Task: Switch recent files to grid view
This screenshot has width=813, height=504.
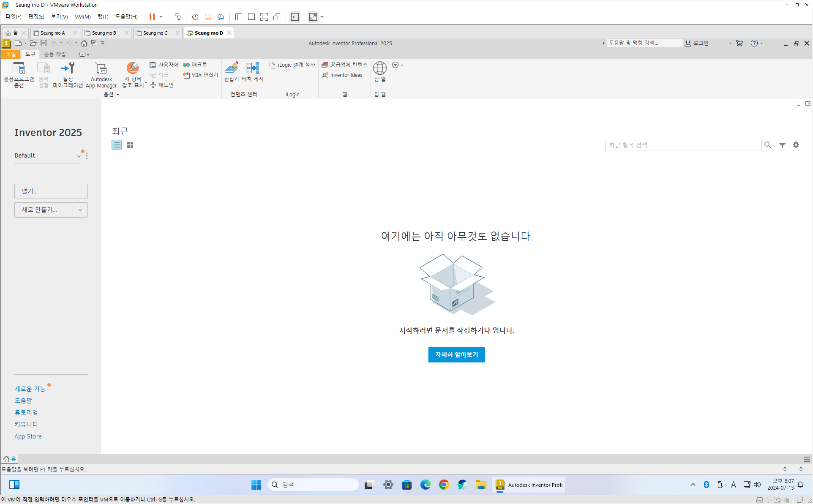Action: (130, 145)
